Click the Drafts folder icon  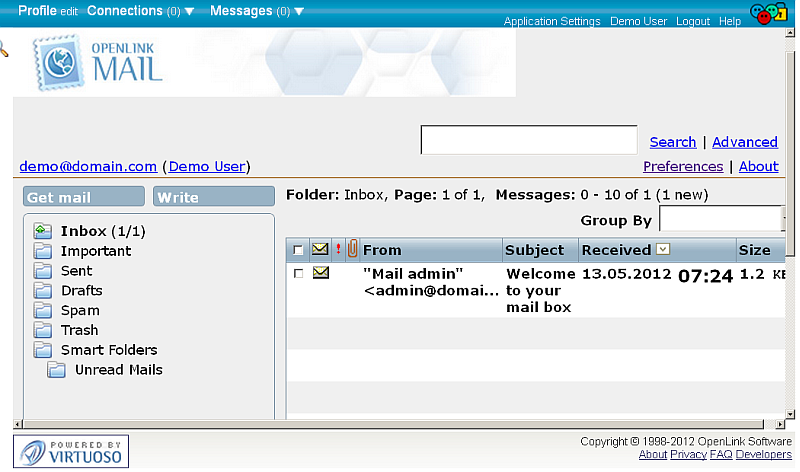click(x=43, y=291)
